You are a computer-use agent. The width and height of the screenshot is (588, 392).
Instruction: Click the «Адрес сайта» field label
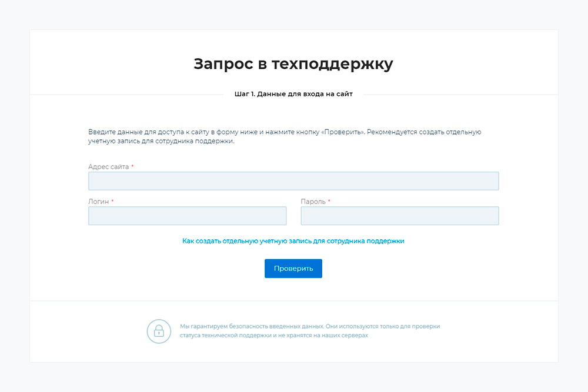pyautogui.click(x=108, y=167)
